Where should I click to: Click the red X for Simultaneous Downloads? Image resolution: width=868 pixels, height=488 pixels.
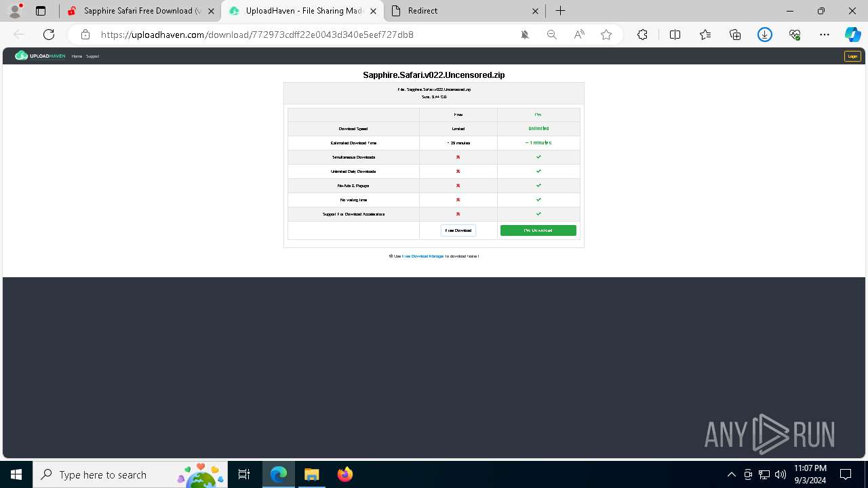click(x=458, y=157)
